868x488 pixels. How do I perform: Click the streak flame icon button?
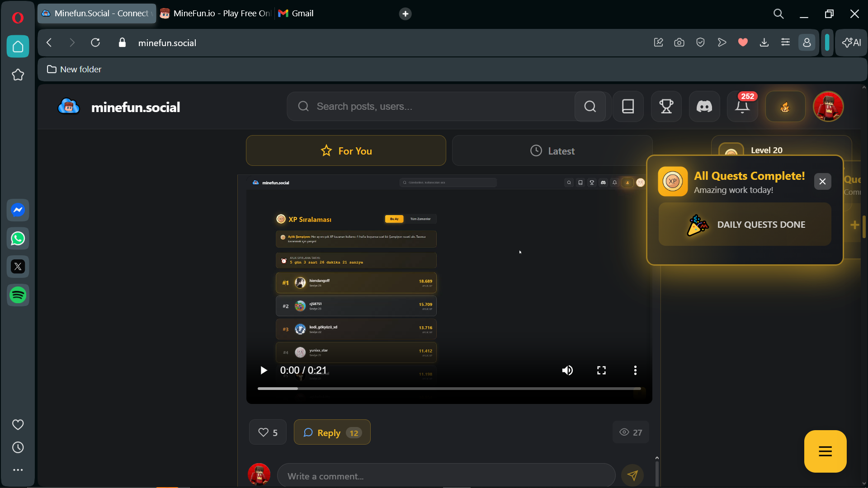coord(785,107)
